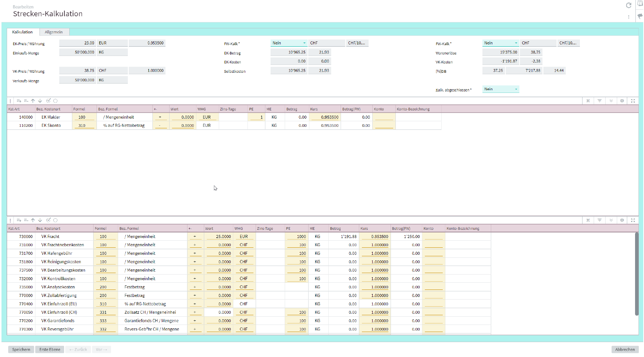644x357 pixels.
Task: Click the circle deselect icon in lower table toolbar
Action: [55, 220]
